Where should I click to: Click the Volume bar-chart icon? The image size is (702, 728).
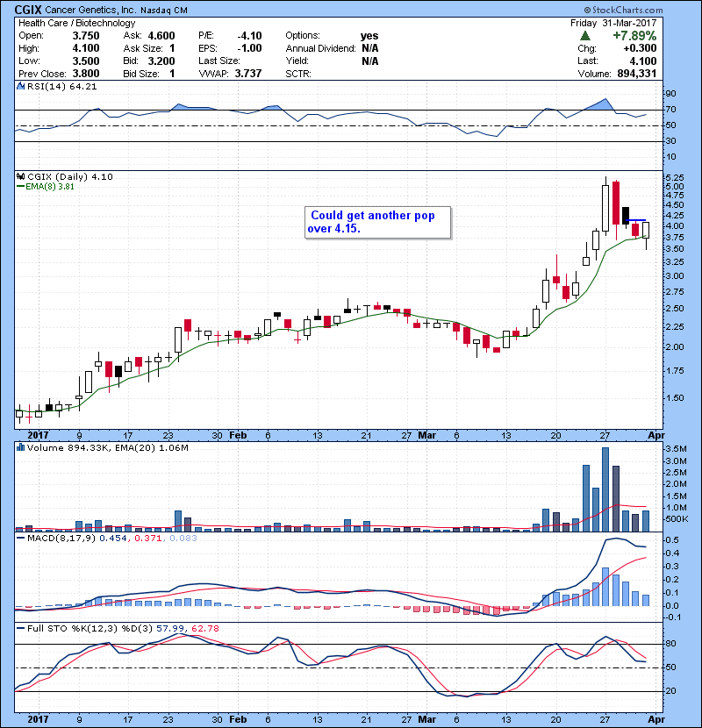(x=20, y=447)
